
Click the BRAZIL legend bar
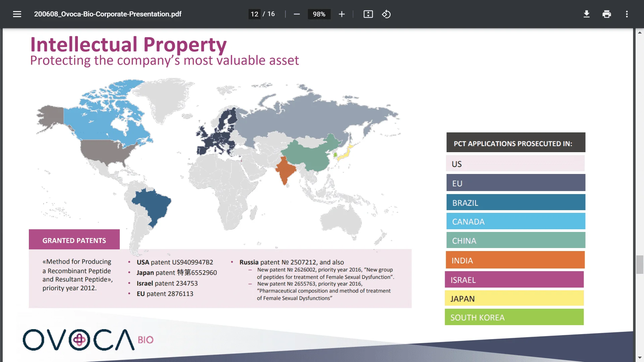click(516, 202)
